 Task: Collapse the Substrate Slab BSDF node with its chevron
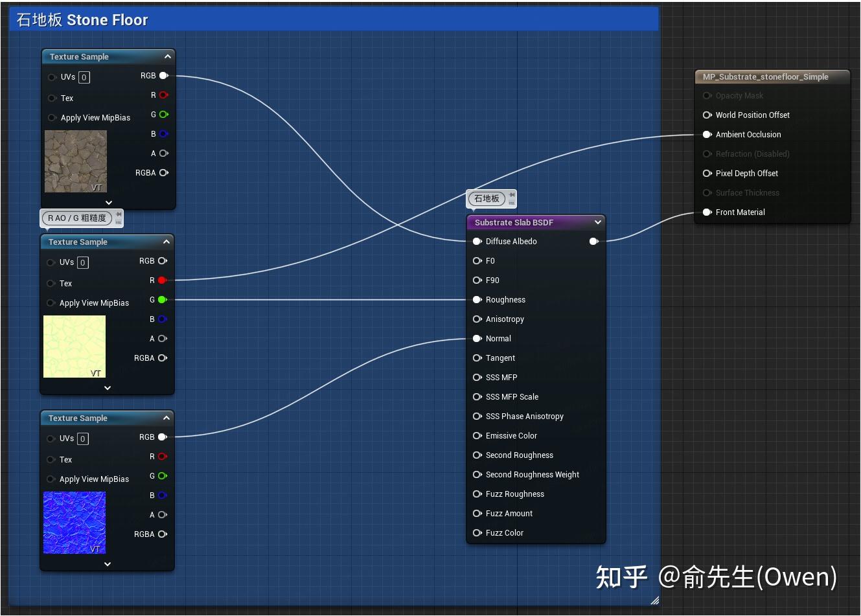[597, 222]
